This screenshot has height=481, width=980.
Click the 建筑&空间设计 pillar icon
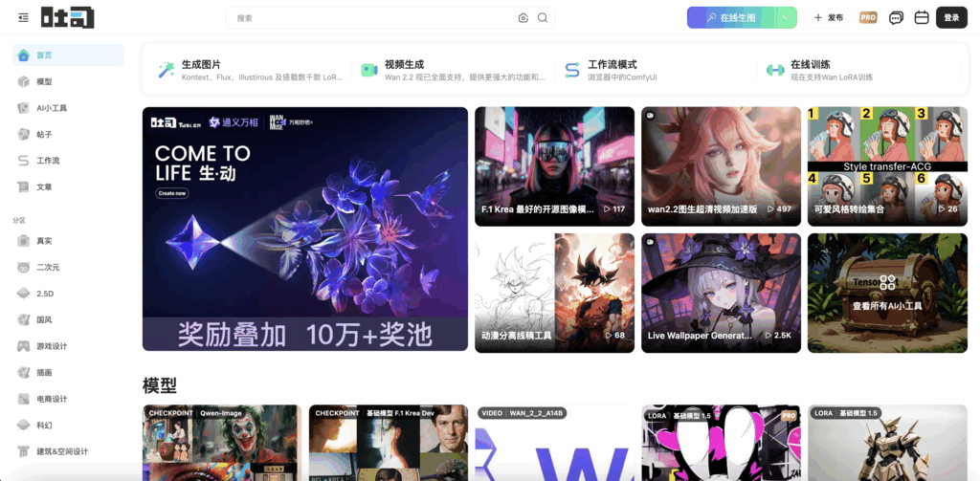click(24, 451)
